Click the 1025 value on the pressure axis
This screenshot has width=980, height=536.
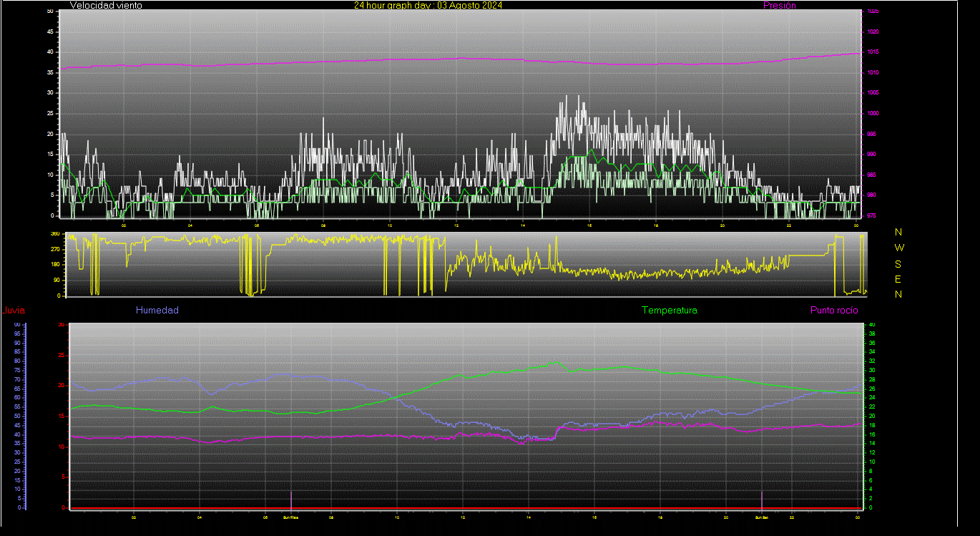click(x=872, y=11)
